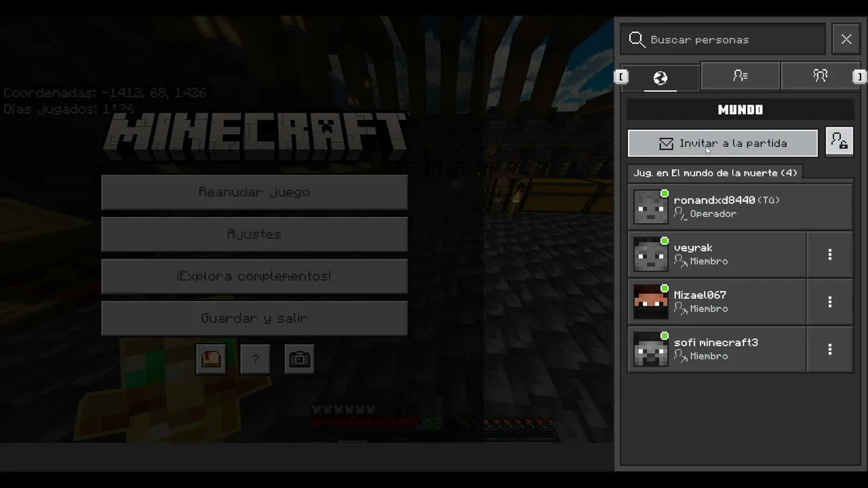Click the search magnifier icon
Screen dimensions: 868x488
click(637, 39)
